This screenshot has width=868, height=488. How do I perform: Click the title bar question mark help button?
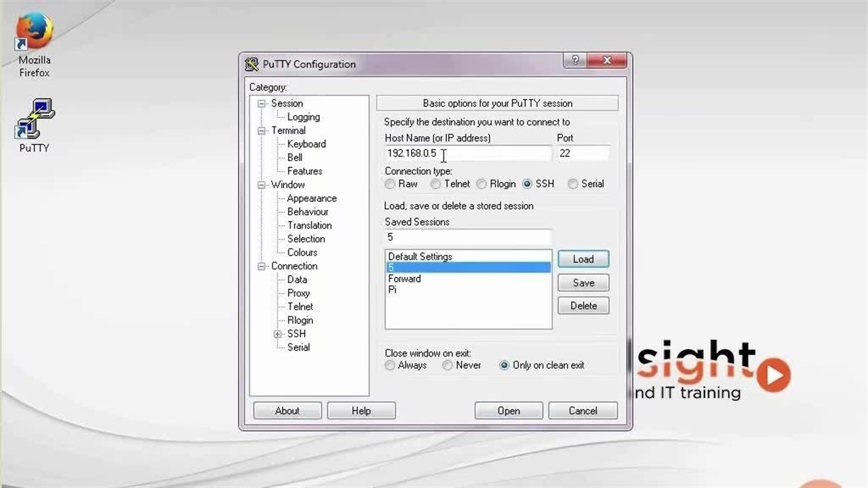(574, 60)
